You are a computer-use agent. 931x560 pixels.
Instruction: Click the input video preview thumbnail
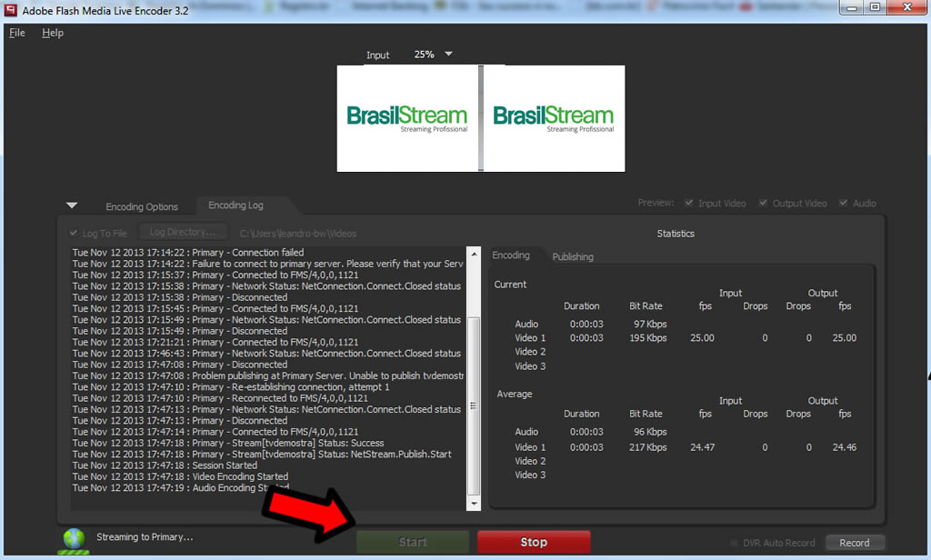tap(407, 119)
